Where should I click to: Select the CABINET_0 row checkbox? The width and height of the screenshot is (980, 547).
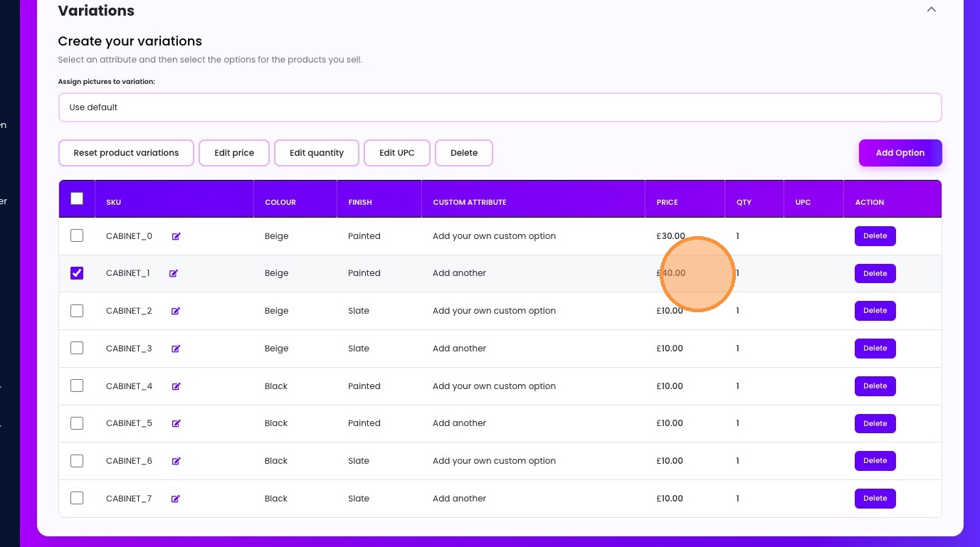[77, 235]
